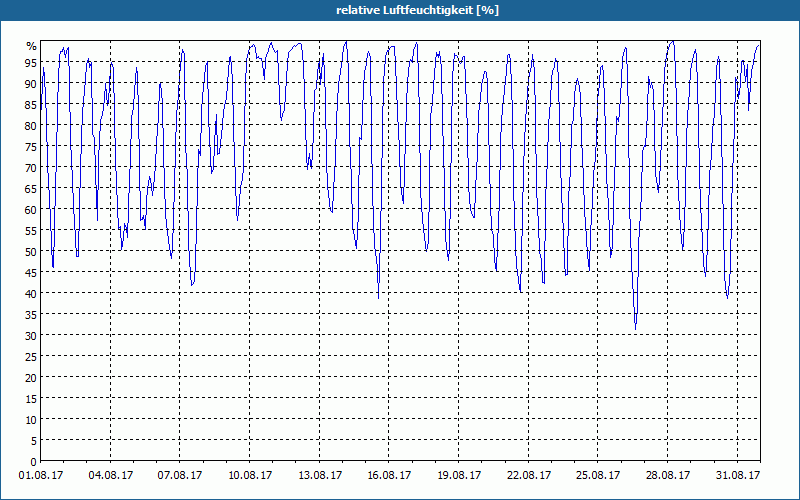
Task: Click the y-axis value 25
Action: coord(31,357)
